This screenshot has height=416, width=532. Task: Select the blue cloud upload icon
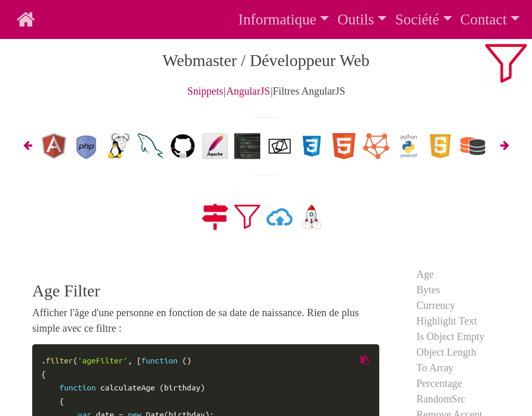[280, 216]
